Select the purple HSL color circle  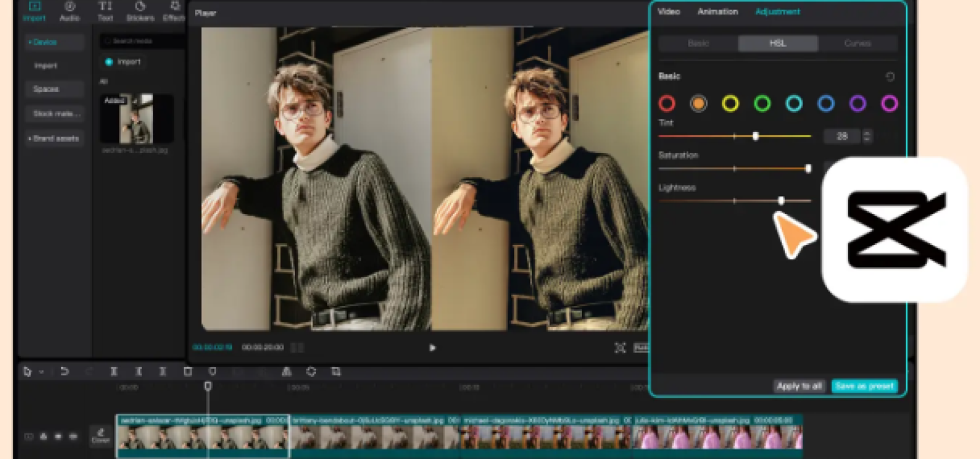pyautogui.click(x=858, y=103)
